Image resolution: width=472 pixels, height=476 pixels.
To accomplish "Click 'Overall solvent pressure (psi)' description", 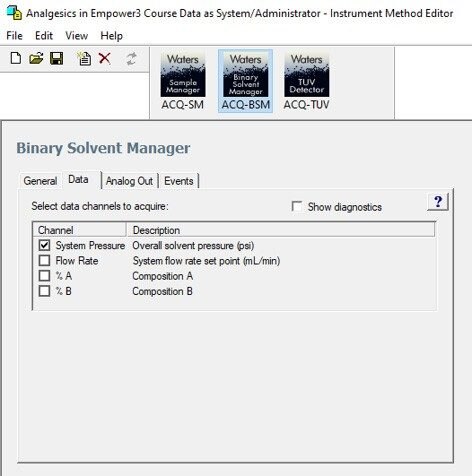I will 193,246.
